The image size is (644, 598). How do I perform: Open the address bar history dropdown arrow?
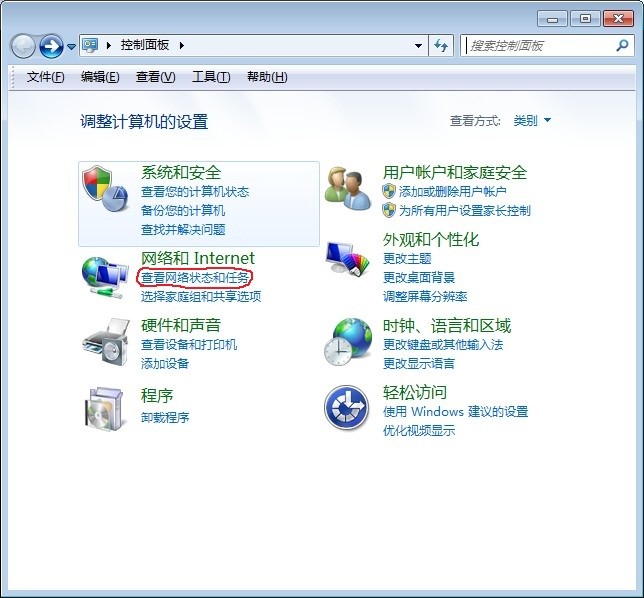[418, 46]
